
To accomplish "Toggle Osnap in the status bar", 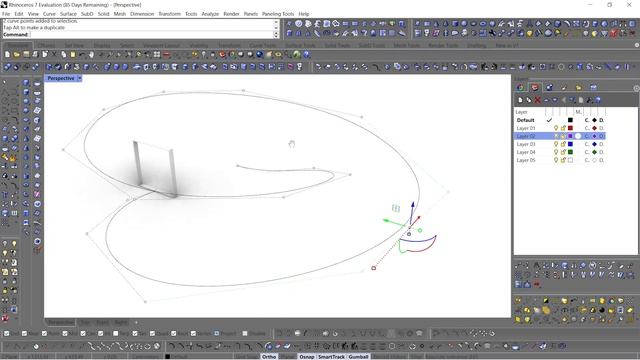I will click(x=307, y=356).
